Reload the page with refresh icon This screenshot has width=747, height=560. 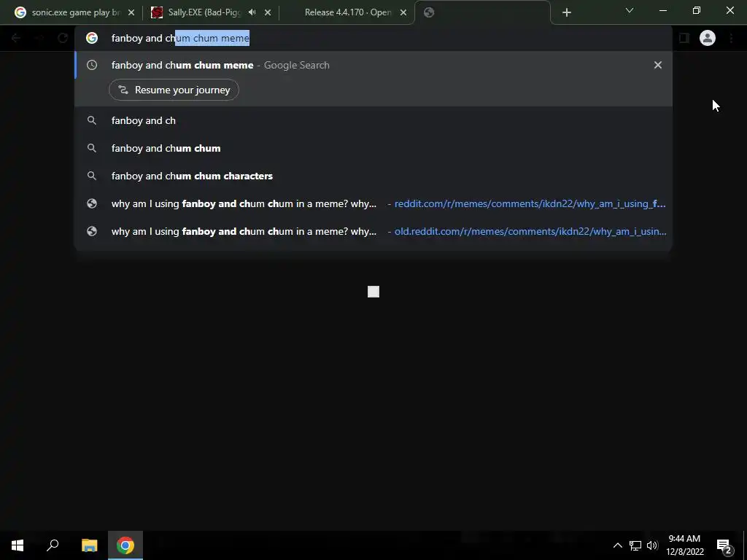click(63, 38)
